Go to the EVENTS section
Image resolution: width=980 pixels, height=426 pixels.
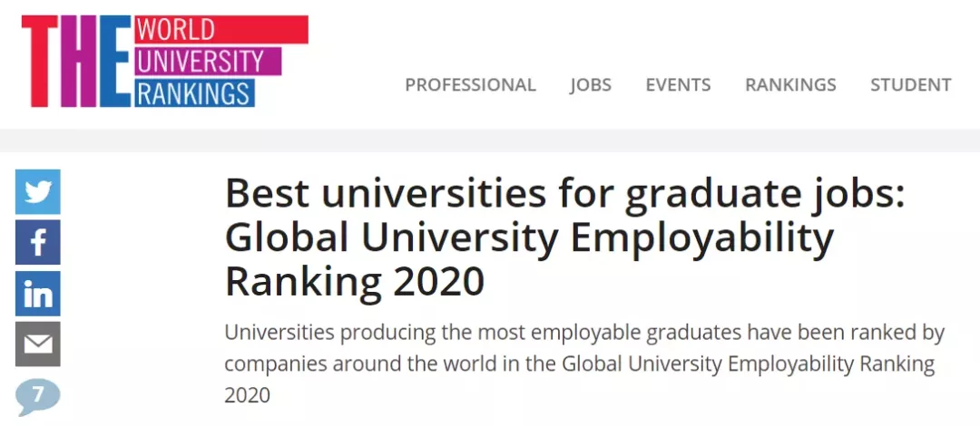[678, 84]
